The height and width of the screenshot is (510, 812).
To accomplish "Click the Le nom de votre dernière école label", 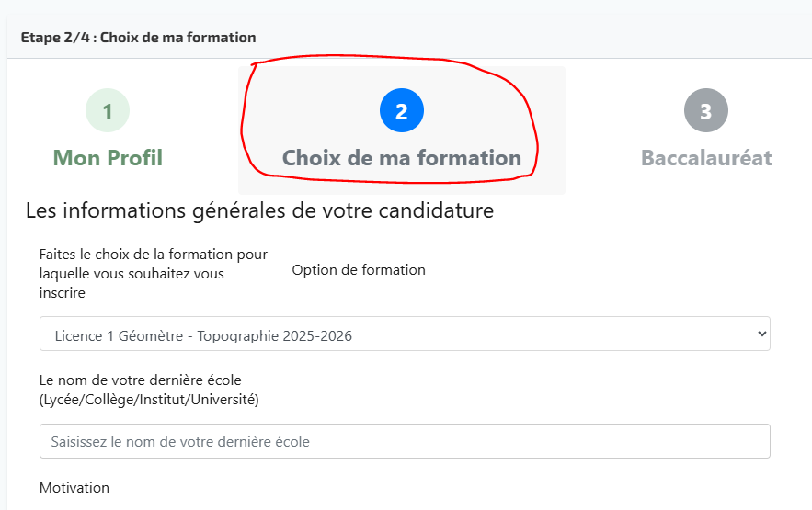I will [x=140, y=380].
